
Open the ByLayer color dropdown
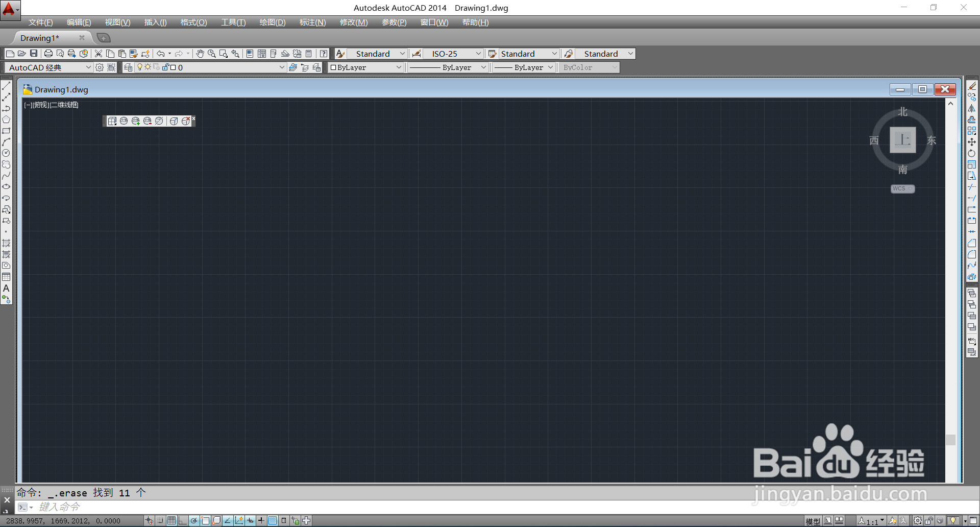pos(399,67)
